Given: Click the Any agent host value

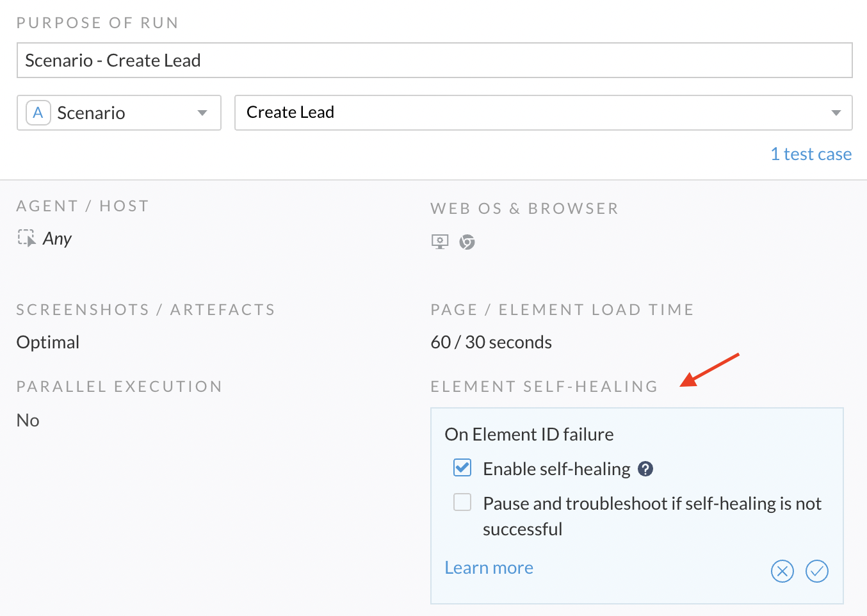Looking at the screenshot, I should tap(57, 239).
